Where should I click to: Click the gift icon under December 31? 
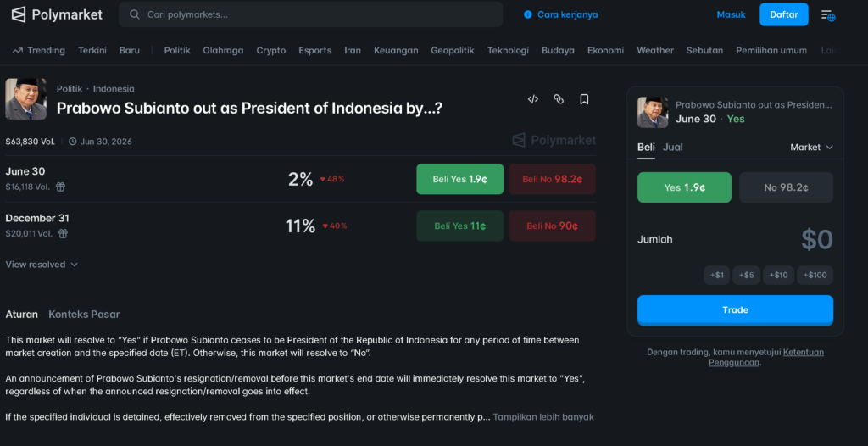click(x=63, y=233)
